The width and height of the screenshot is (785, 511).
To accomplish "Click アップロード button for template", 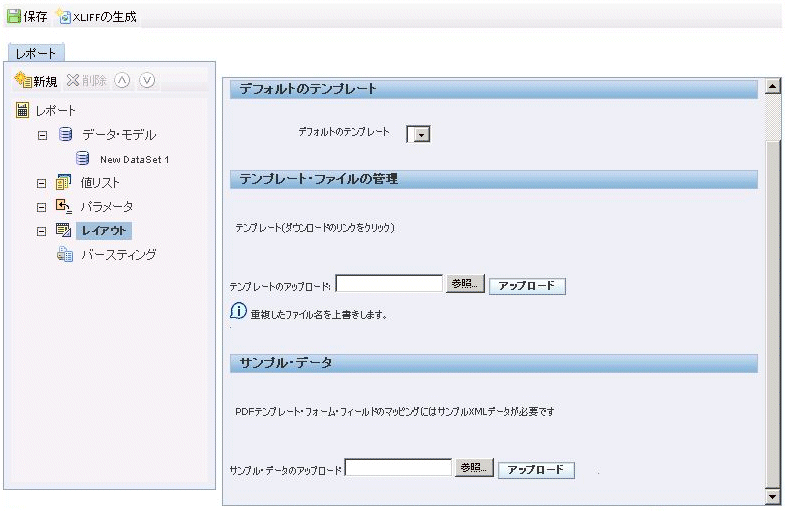I will point(527,286).
